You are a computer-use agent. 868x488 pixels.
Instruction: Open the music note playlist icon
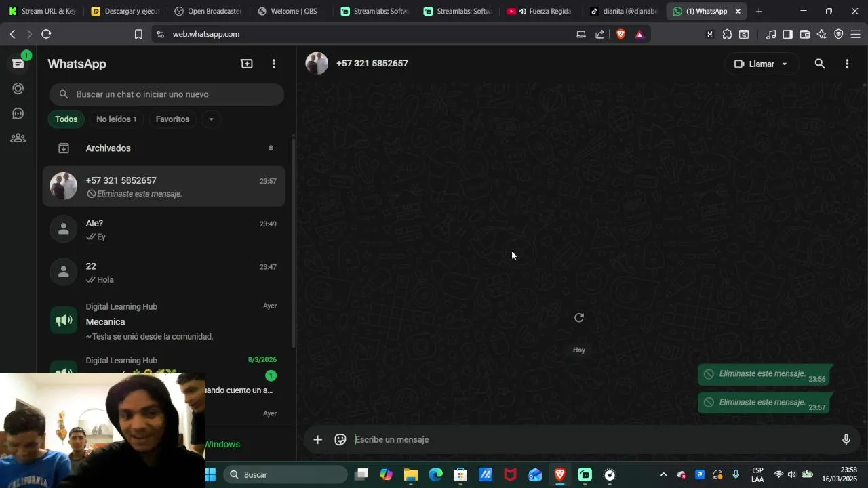771,34
